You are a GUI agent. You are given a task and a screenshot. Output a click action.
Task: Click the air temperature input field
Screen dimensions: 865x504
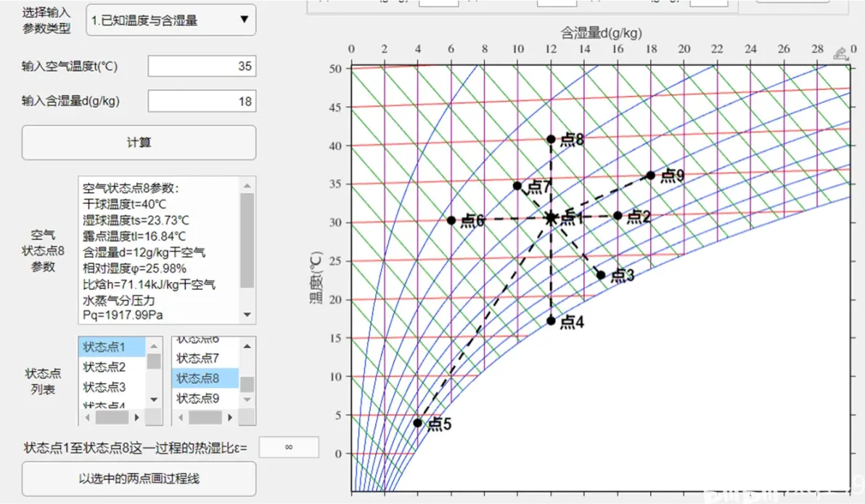(202, 66)
